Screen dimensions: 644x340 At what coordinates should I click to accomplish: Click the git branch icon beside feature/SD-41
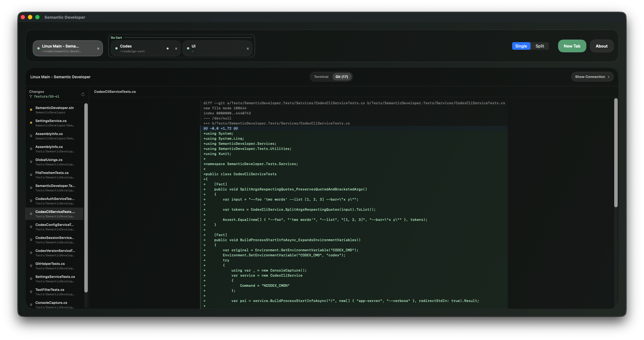[x=31, y=96]
